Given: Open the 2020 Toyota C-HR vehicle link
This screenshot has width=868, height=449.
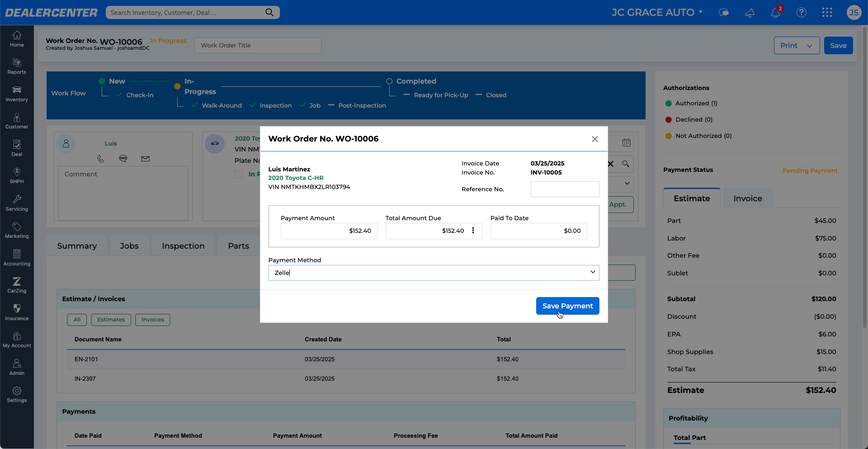Looking at the screenshot, I should coord(296,178).
